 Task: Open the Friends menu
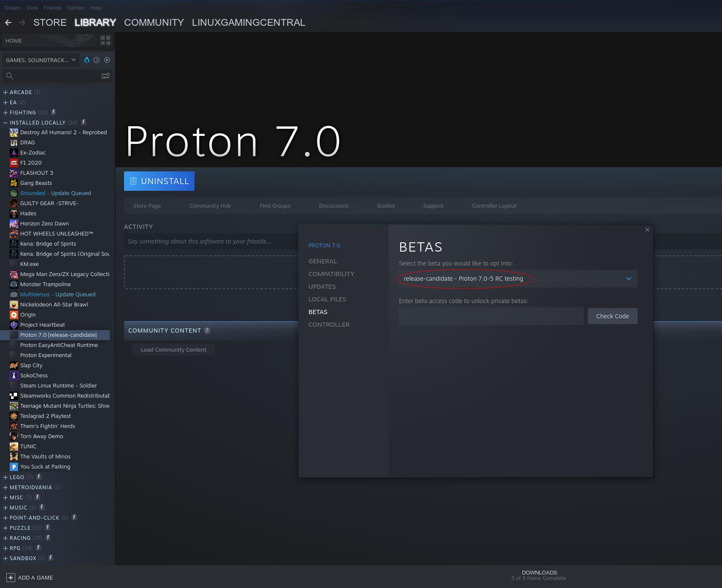tap(52, 8)
